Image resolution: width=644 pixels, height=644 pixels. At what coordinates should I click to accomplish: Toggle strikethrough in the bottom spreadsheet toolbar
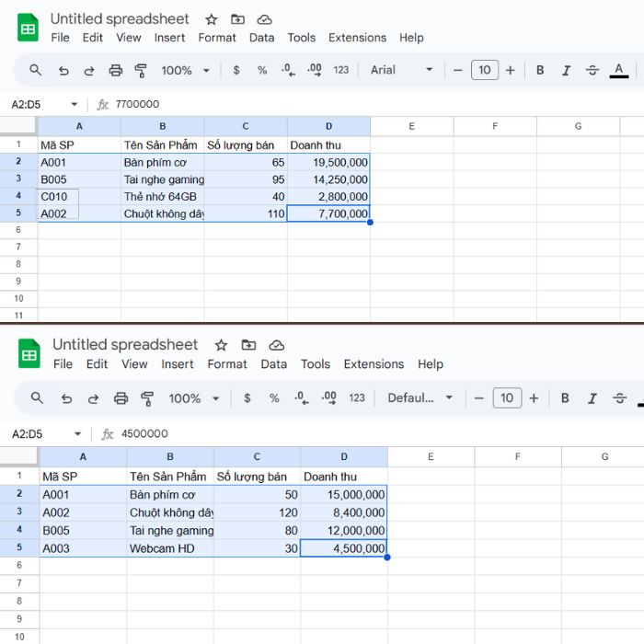tap(619, 398)
